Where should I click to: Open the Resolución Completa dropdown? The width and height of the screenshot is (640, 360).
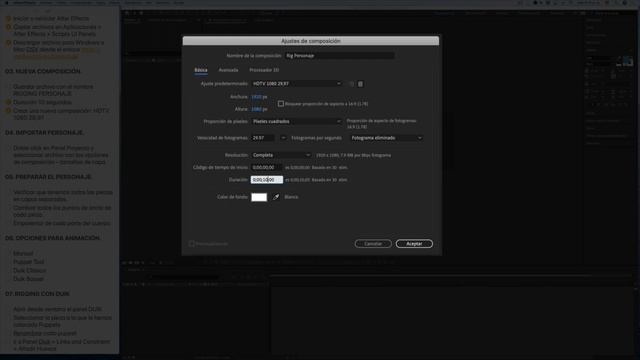coord(281,155)
